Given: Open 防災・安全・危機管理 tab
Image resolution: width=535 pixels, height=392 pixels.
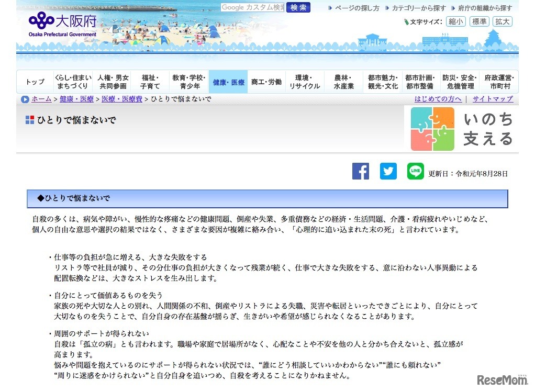Looking at the screenshot, I should [460, 82].
